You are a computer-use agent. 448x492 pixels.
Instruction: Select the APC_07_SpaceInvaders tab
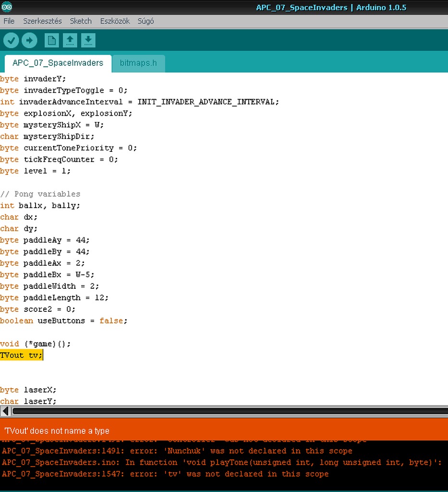tap(58, 63)
